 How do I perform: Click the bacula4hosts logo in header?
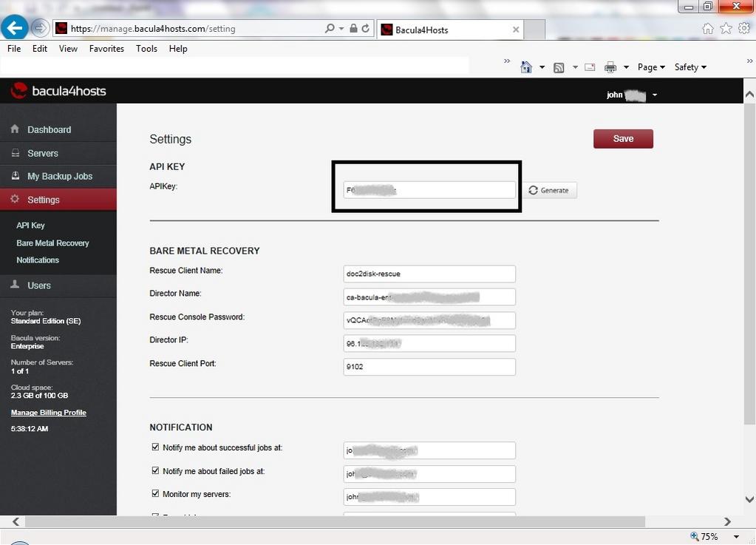coord(58,91)
